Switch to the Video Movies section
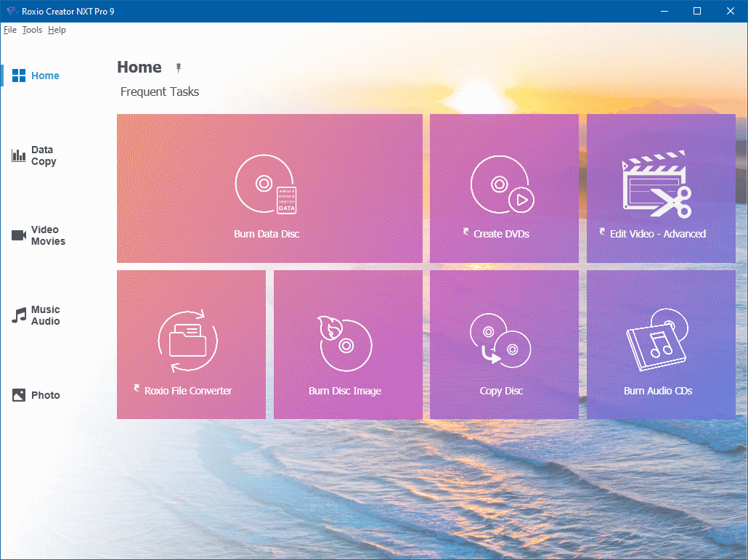The height and width of the screenshot is (560, 748). tap(39, 235)
